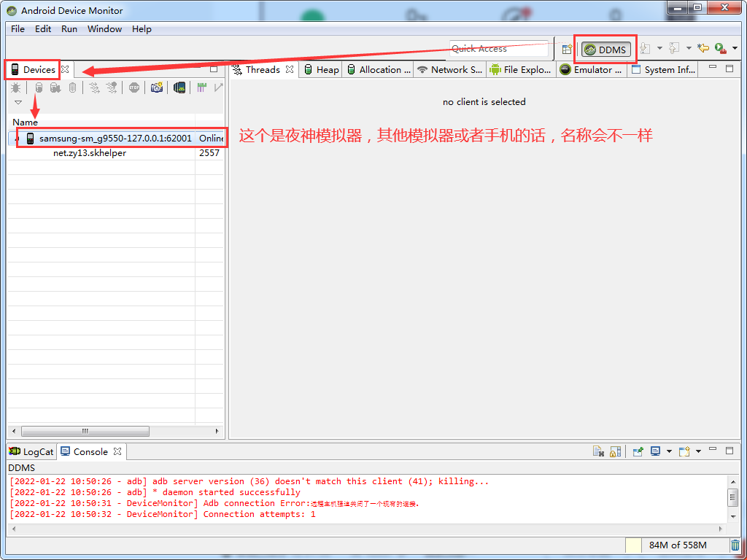Screen dimensions: 747x560
Task: Open the Devices view menu triangle
Action: click(18, 102)
